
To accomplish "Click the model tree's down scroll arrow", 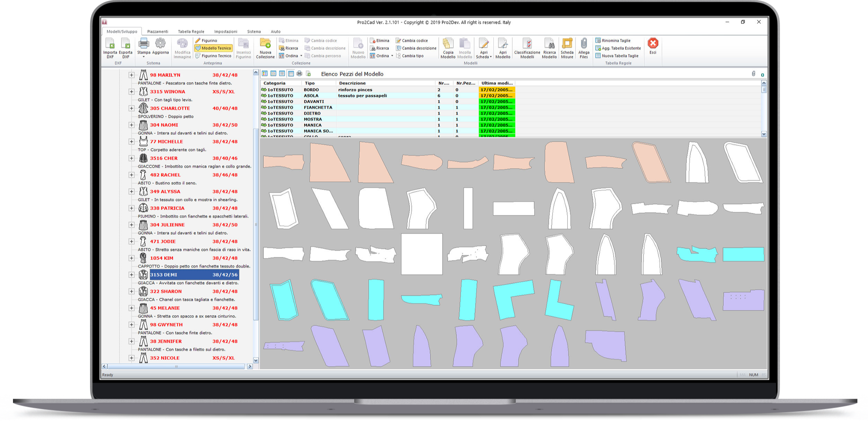I will tap(256, 360).
